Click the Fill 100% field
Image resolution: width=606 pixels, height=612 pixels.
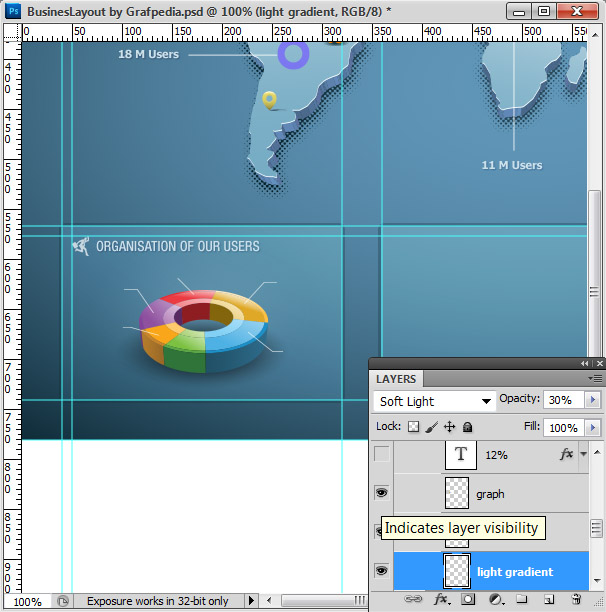pos(563,427)
